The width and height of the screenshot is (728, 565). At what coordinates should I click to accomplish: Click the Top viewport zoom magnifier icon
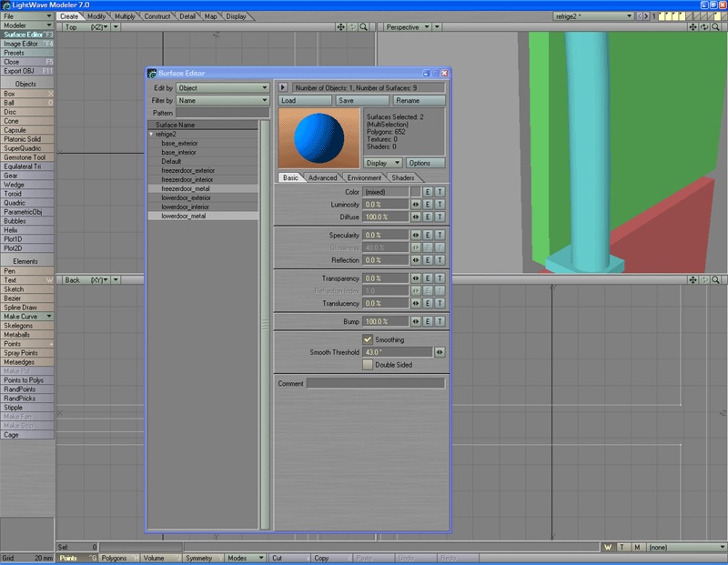click(x=363, y=27)
